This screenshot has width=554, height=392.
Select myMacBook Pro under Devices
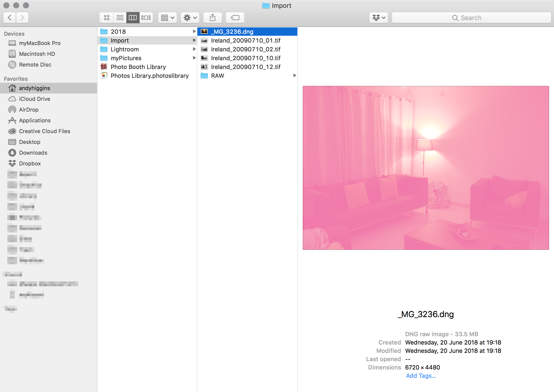pyautogui.click(x=48, y=43)
